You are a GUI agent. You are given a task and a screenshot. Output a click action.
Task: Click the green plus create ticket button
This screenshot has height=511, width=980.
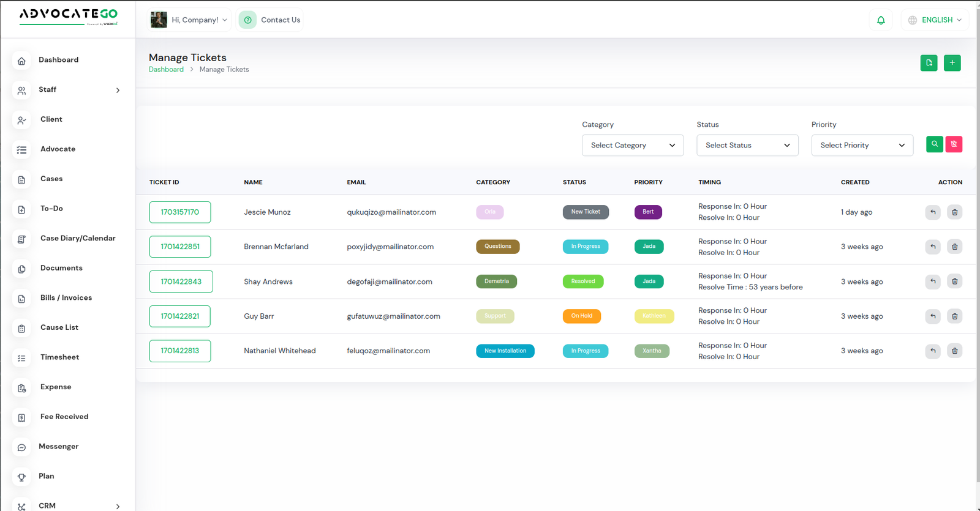pos(952,63)
